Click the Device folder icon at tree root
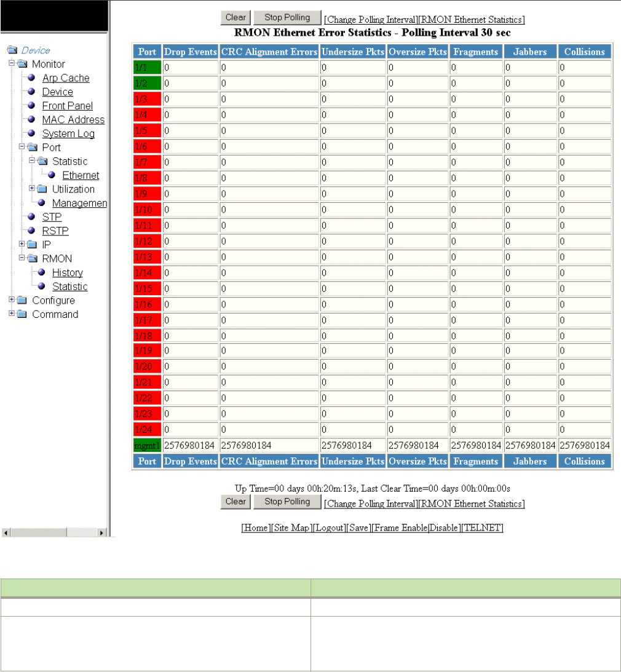The image size is (621, 672). tap(12, 50)
